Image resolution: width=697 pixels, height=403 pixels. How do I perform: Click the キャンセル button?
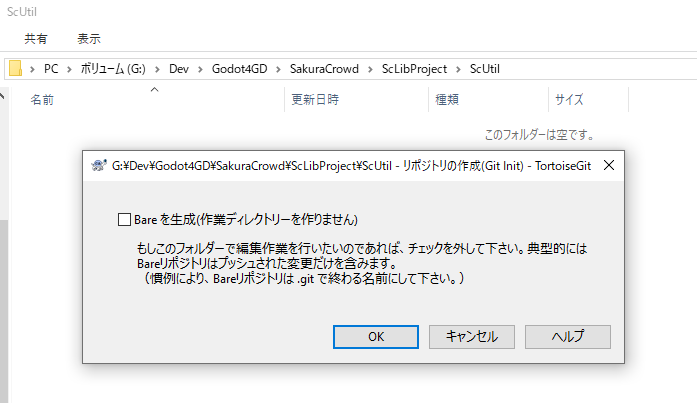(x=472, y=337)
